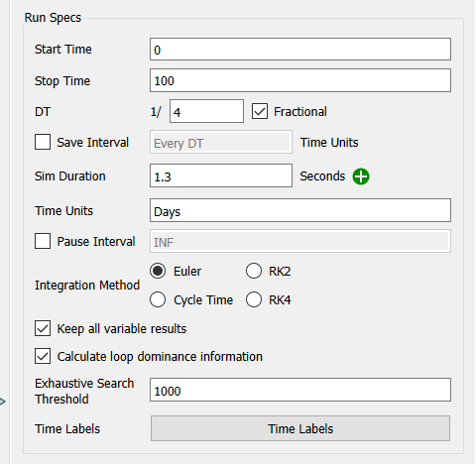Viewport: 476px width, 464px height.
Task: Click the Stop Time field
Action: pyautogui.click(x=300, y=80)
